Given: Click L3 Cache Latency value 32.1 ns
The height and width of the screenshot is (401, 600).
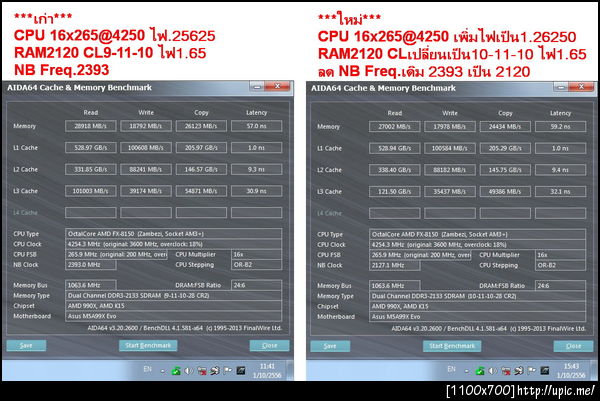Looking at the screenshot, I should click(560, 192).
